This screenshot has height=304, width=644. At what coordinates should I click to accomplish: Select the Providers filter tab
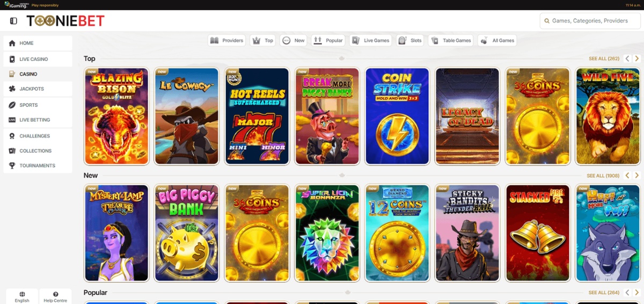(227, 40)
